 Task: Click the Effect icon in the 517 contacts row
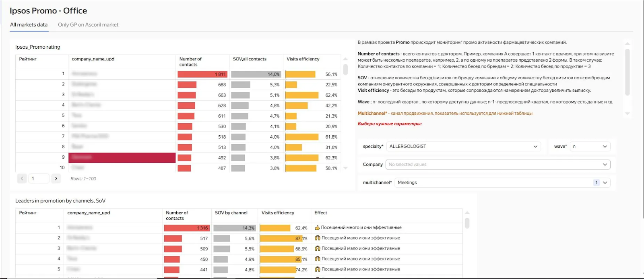[x=317, y=238]
